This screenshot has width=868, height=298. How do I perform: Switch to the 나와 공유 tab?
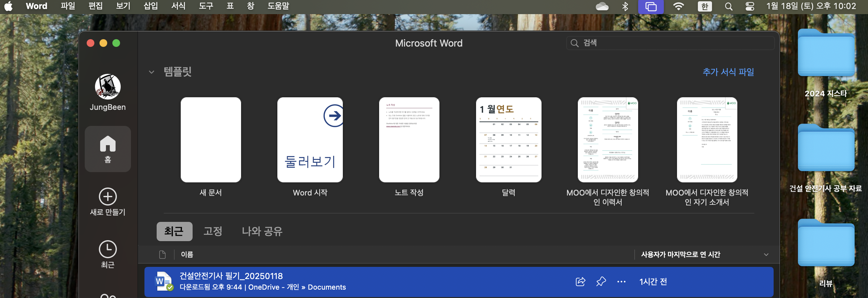262,231
